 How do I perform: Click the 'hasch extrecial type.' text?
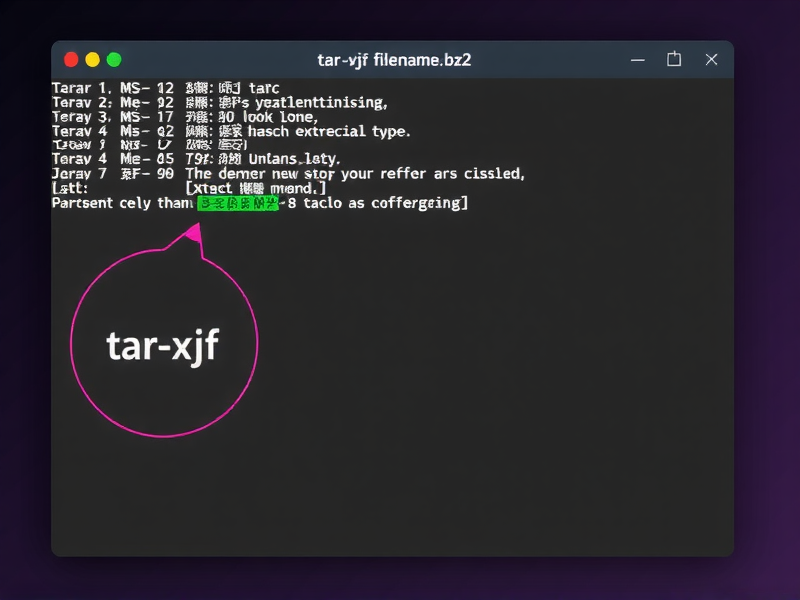(x=329, y=131)
